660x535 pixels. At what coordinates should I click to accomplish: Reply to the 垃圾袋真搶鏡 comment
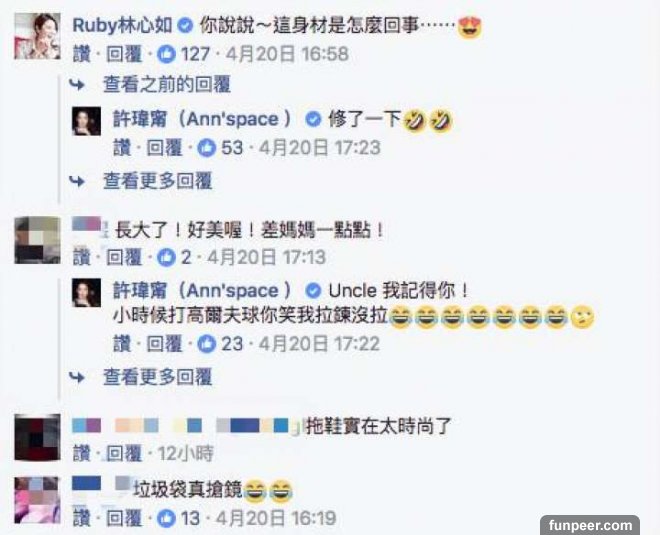(124, 518)
